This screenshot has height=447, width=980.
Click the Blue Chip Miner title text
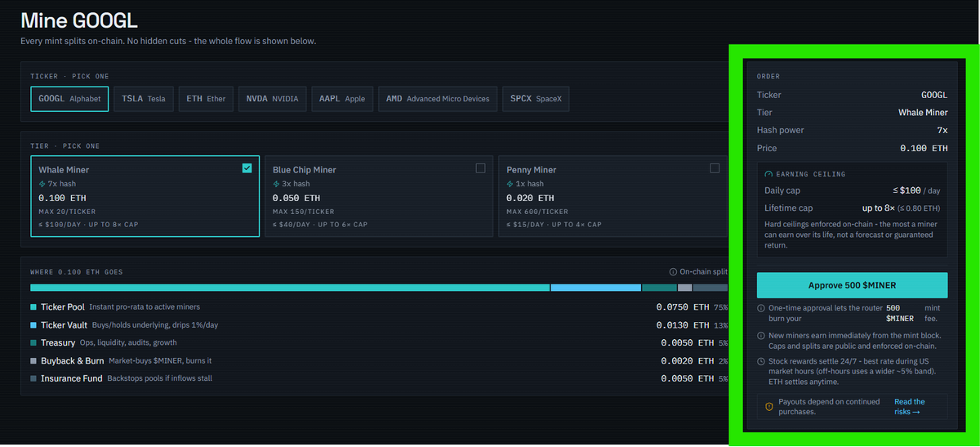click(x=305, y=170)
